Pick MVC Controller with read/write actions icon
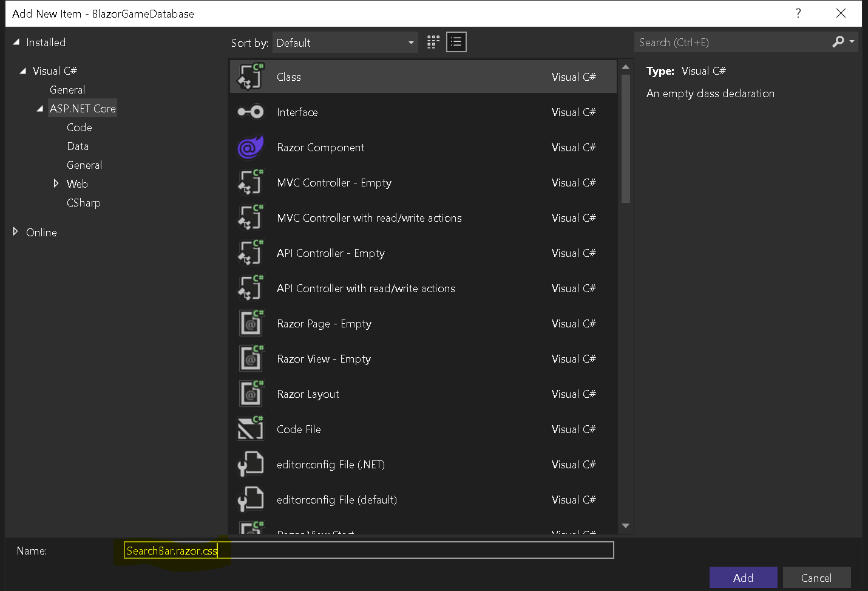 tap(250, 217)
